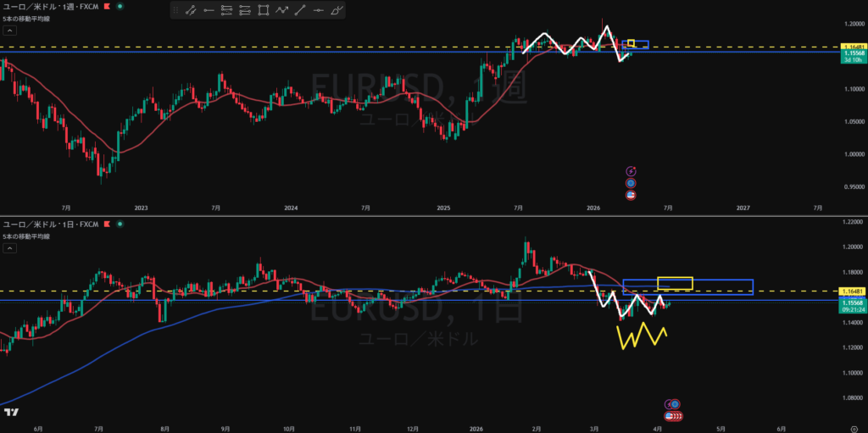Click the 5本の移動平均線 indicator label on daily chart
Screen dimensions: 868x433
[25, 236]
